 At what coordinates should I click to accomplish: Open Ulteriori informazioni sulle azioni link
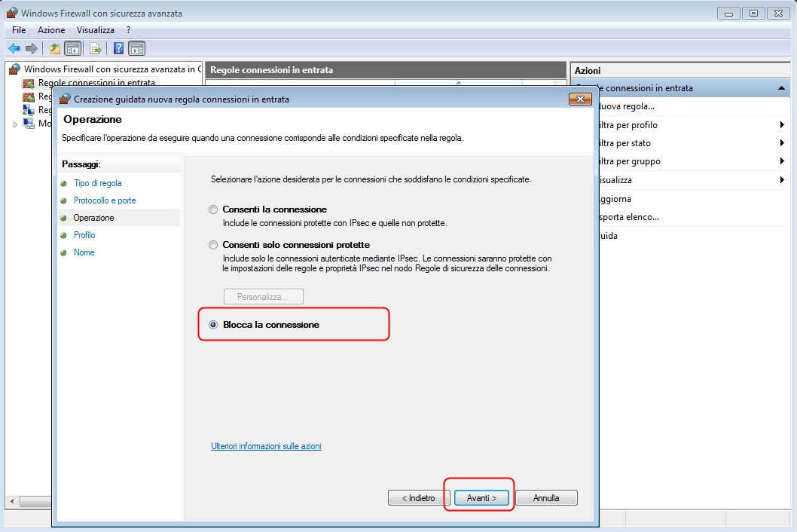pos(267,446)
